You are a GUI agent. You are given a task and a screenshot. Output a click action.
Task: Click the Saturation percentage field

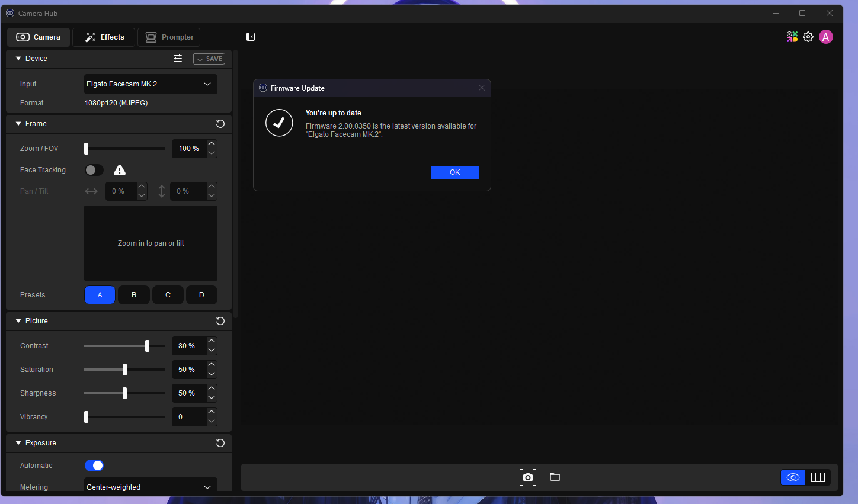point(189,370)
